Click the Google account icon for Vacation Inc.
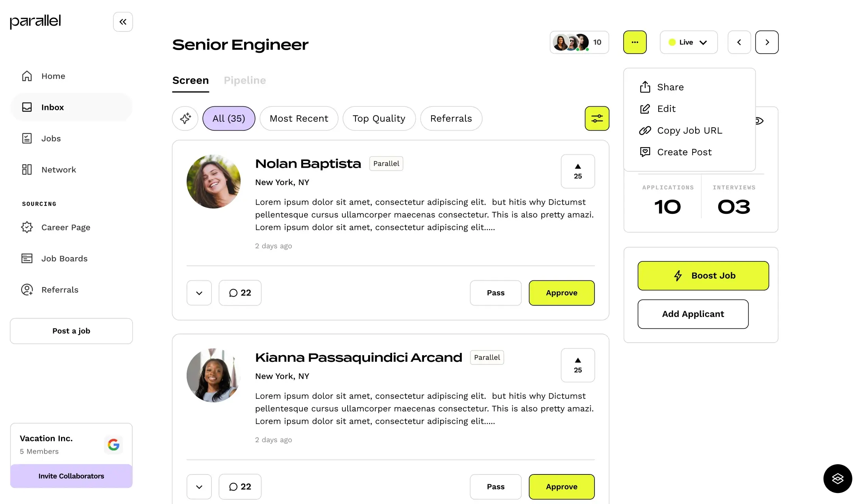863x504 pixels. pos(113,445)
